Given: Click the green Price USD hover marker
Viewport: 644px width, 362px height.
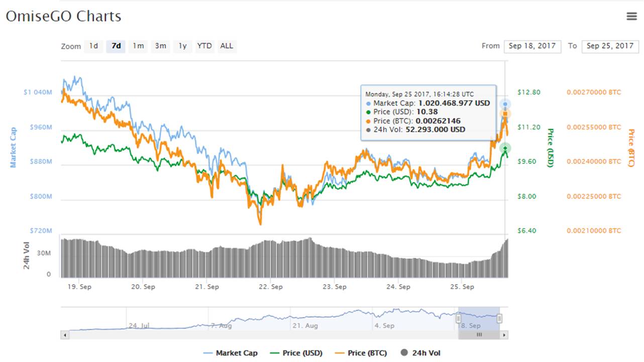Looking at the screenshot, I should click(505, 148).
